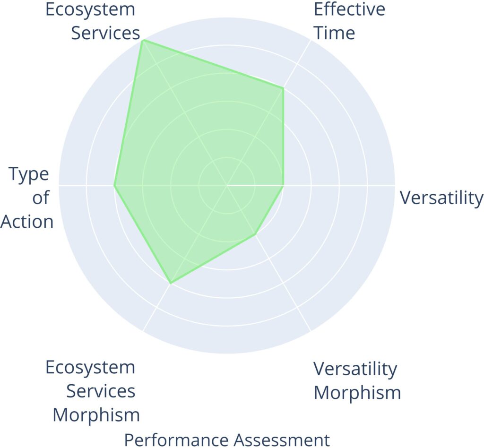The height and width of the screenshot is (448, 484).
Task: Click the "Performance Assessment" chart title
Action: (227, 439)
